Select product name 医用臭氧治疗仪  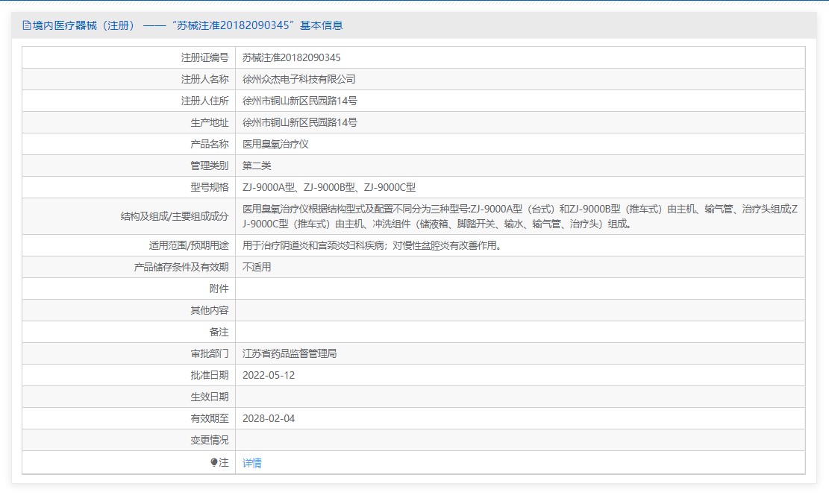coord(275,144)
